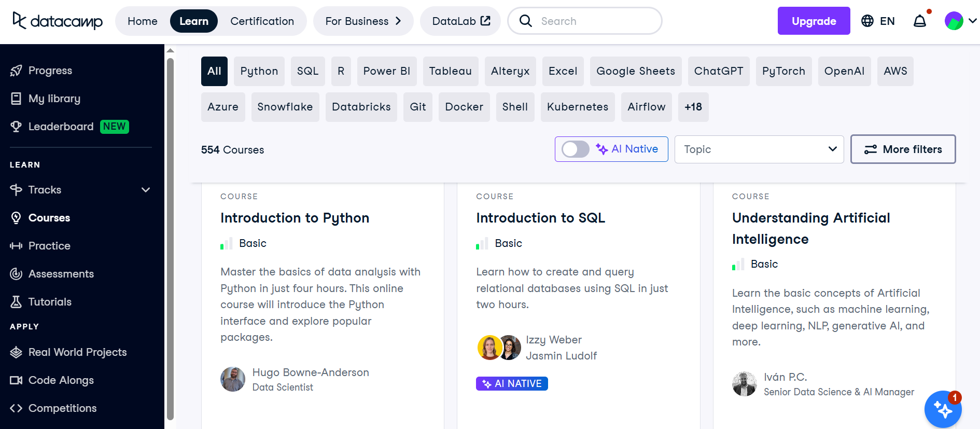Click the purple Upgrade button
The width and height of the screenshot is (980, 429).
click(814, 21)
